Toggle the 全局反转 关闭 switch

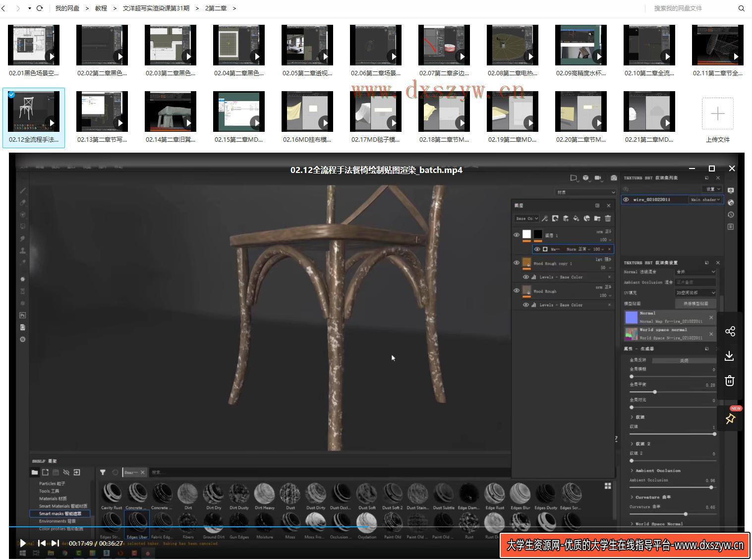coord(684,360)
